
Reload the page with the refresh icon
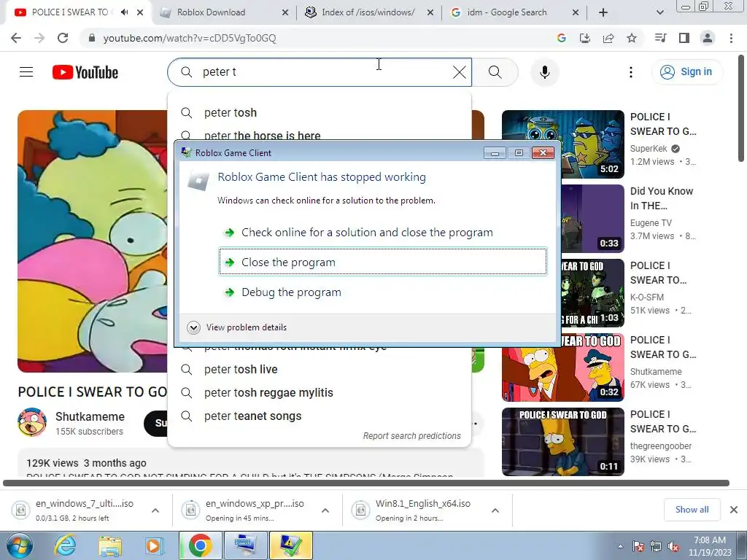coord(63,38)
